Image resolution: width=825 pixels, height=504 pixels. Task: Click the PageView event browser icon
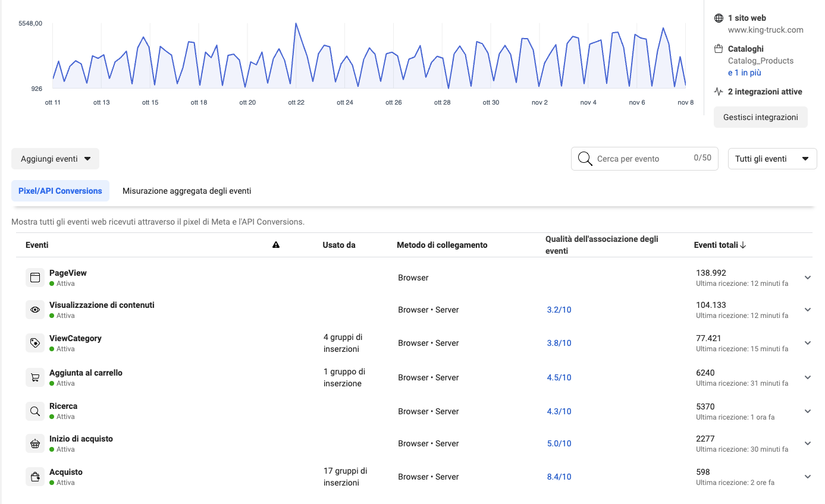tap(35, 278)
